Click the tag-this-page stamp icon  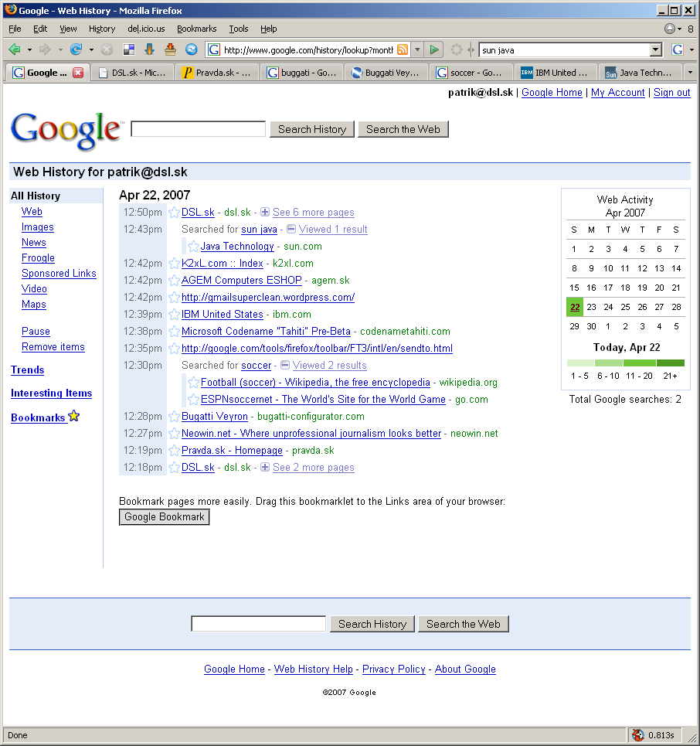click(170, 49)
